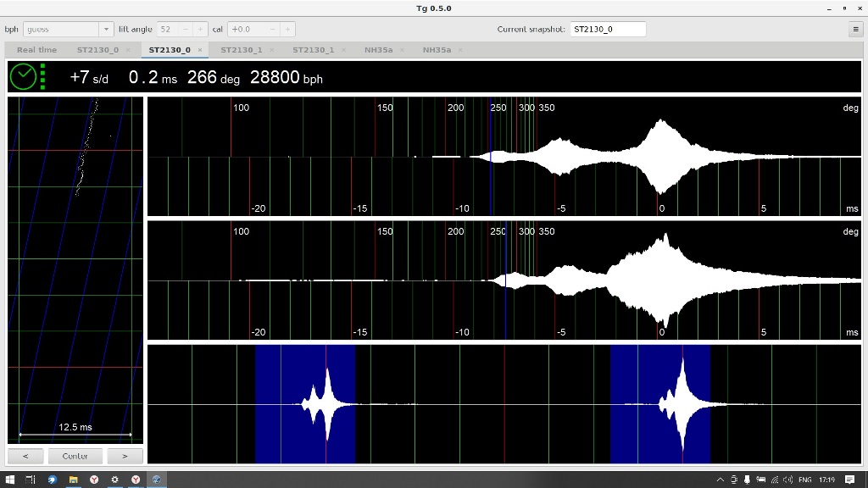Screen dimensions: 868x488
Task: Click inside the bph guess combo box field
Action: point(59,29)
